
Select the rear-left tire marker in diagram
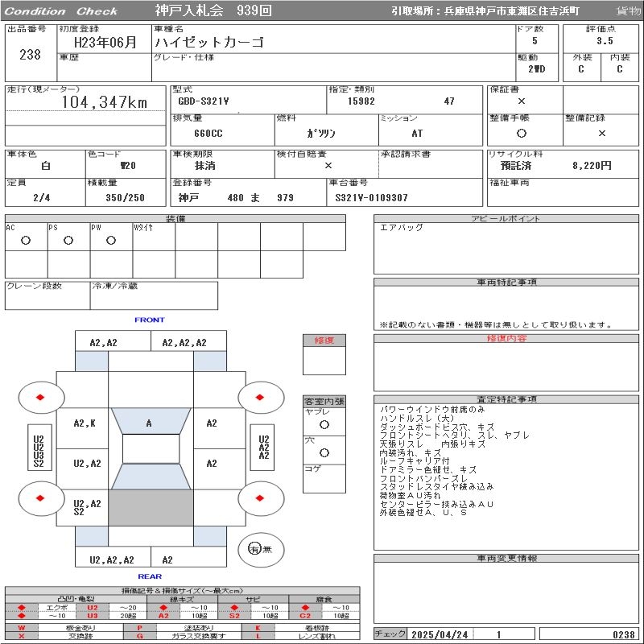(40, 497)
